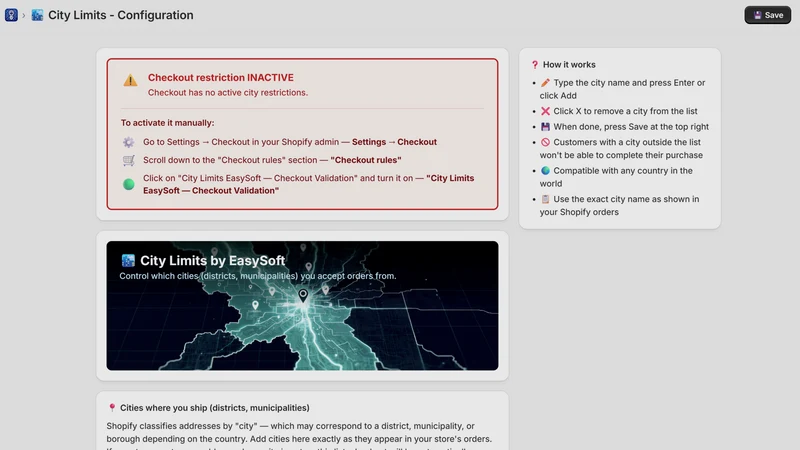
Task: Click 'Shopify classifies addresses by "city"' paragraph
Action: coord(299,435)
